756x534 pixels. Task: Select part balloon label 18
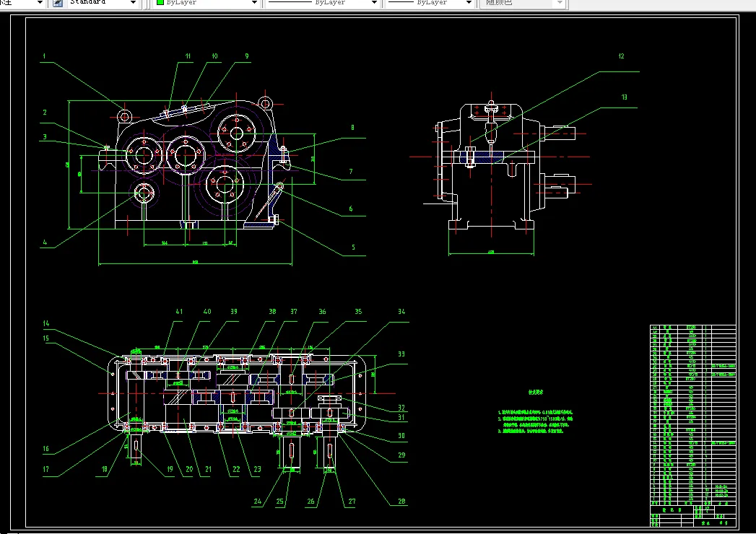click(104, 469)
